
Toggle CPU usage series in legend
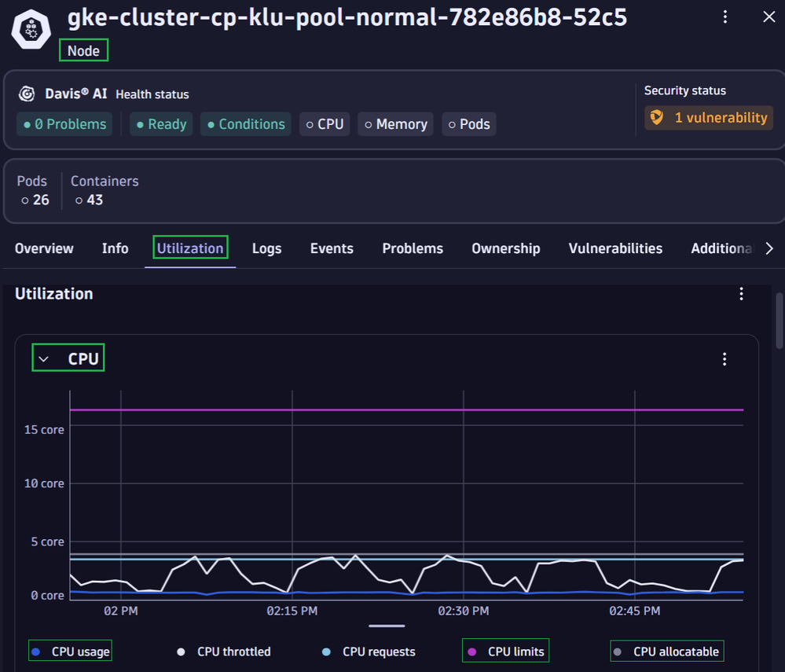72,652
